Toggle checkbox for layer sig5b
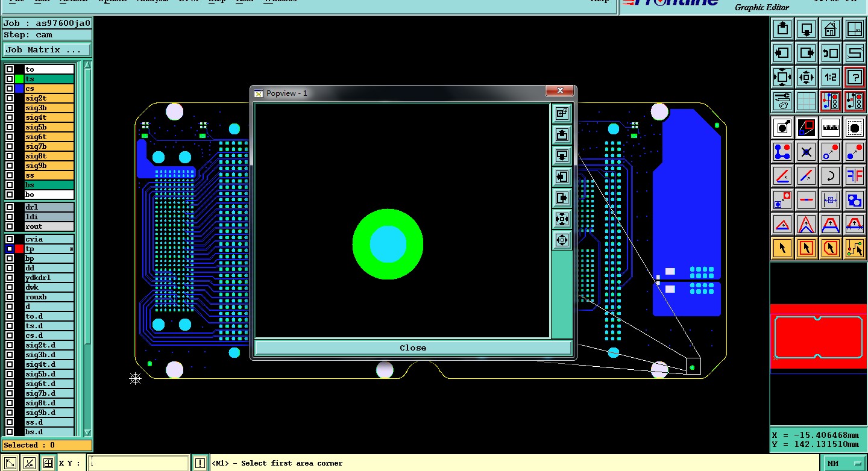Image resolution: width=868 pixels, height=471 pixels. coord(10,127)
